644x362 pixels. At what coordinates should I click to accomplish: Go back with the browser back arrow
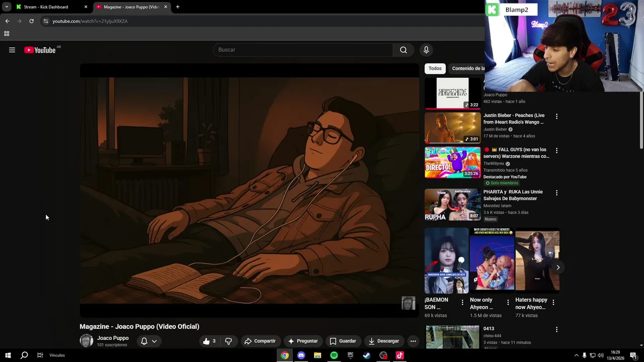click(7, 21)
